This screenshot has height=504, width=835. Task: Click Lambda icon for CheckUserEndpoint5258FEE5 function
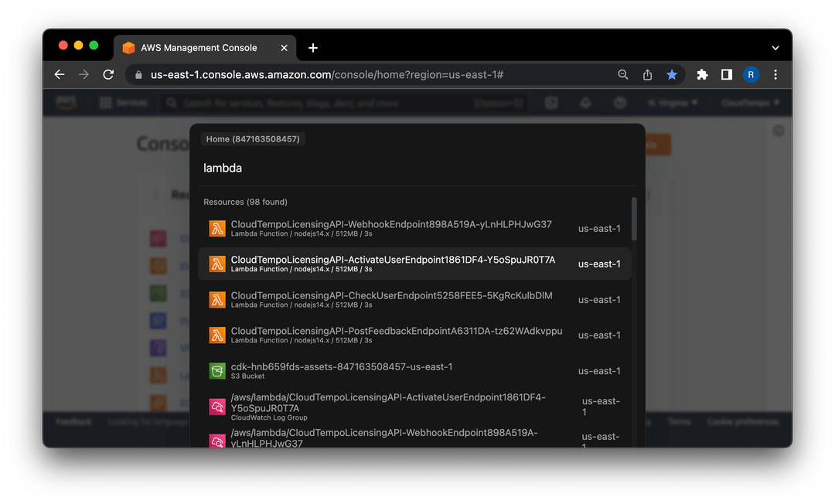[216, 300]
